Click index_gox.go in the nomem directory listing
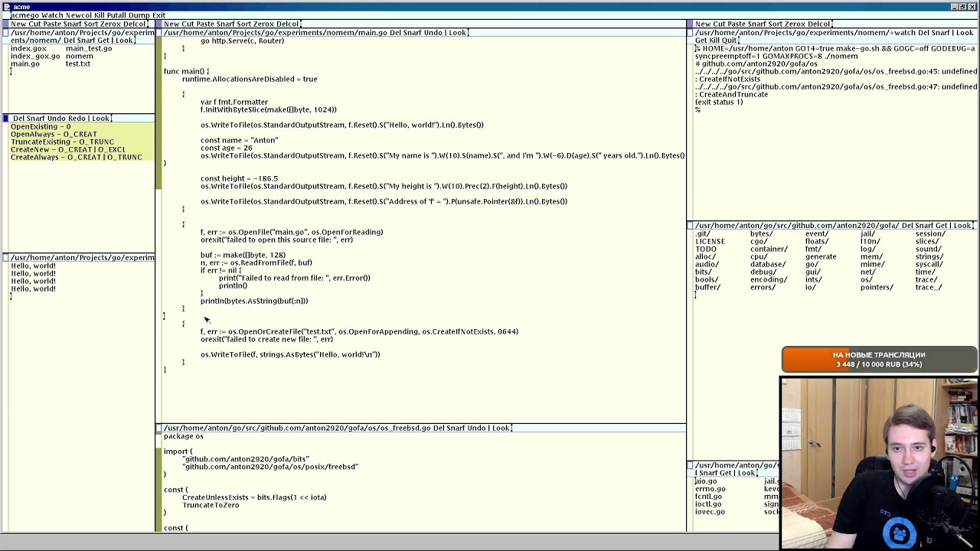Viewport: 980px width, 551px height. tap(35, 56)
